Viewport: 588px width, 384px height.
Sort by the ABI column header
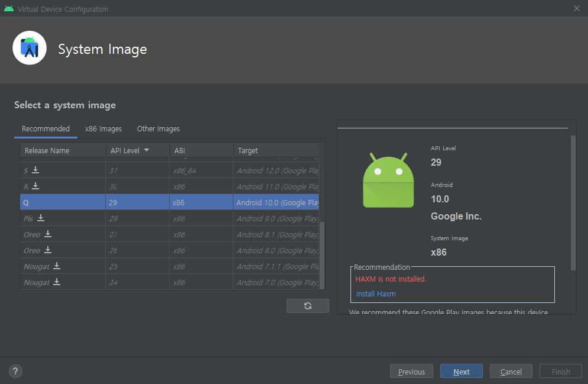tap(202, 150)
